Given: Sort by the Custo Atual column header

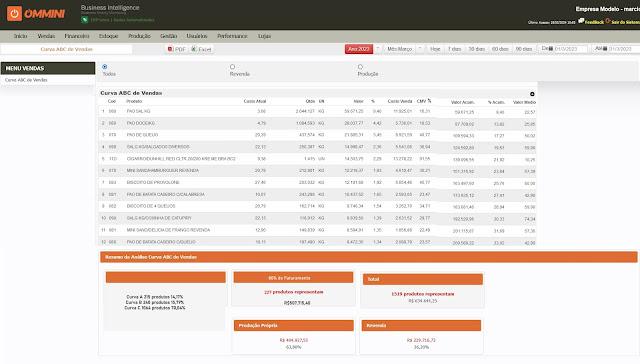Looking at the screenshot, I should pos(255,101).
